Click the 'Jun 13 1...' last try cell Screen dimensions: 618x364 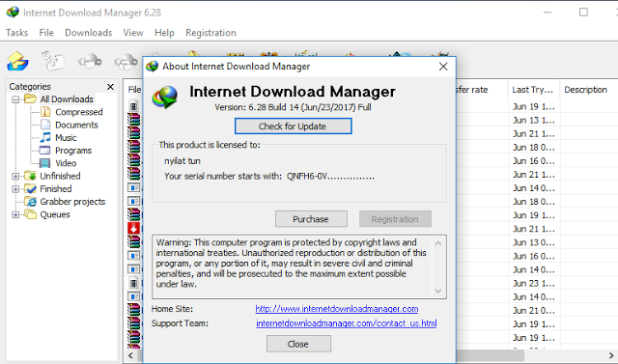tap(534, 120)
